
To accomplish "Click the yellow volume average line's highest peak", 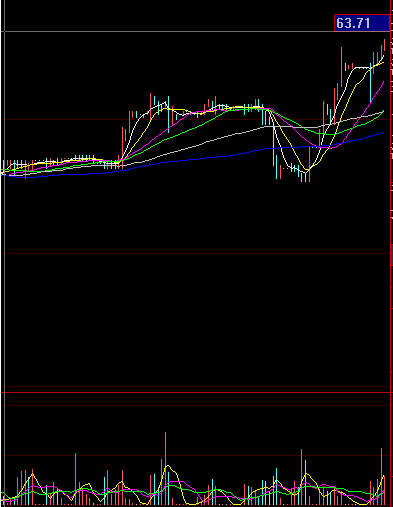I will (168, 466).
